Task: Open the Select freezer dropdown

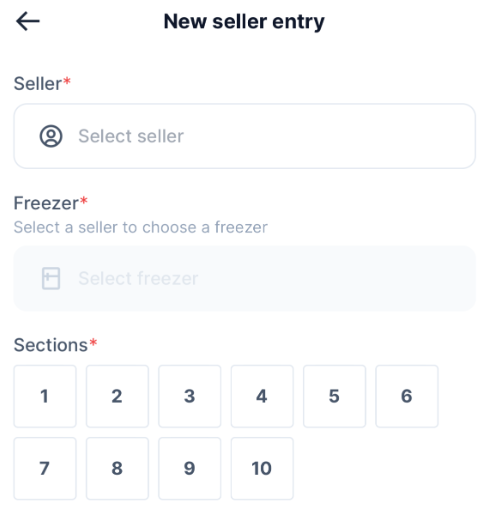Action: click(244, 279)
